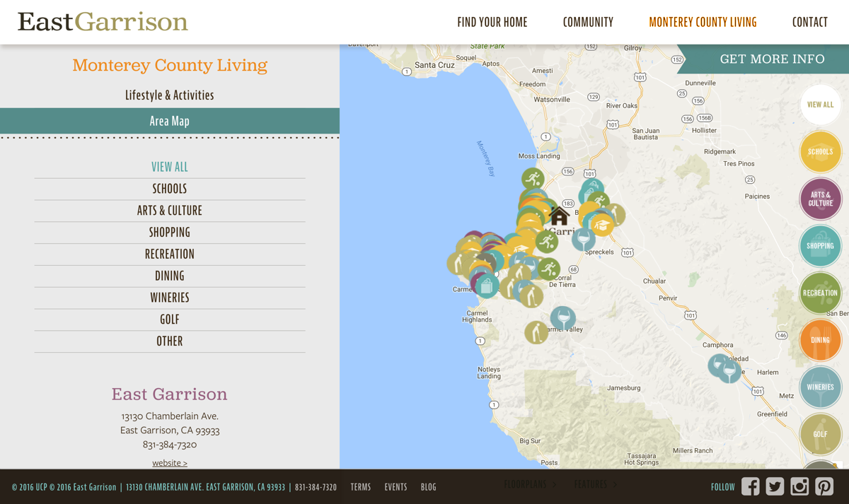The height and width of the screenshot is (504, 849).
Task: Click the East Garrison logo
Action: click(103, 21)
